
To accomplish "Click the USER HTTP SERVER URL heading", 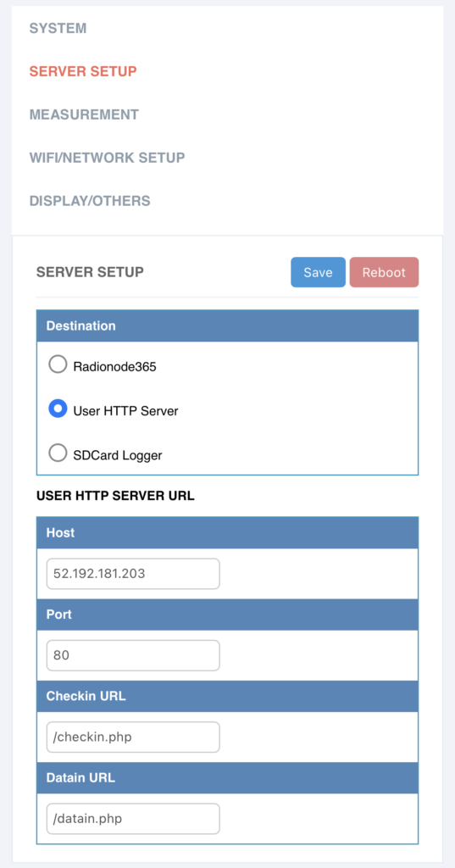I will coord(115,496).
